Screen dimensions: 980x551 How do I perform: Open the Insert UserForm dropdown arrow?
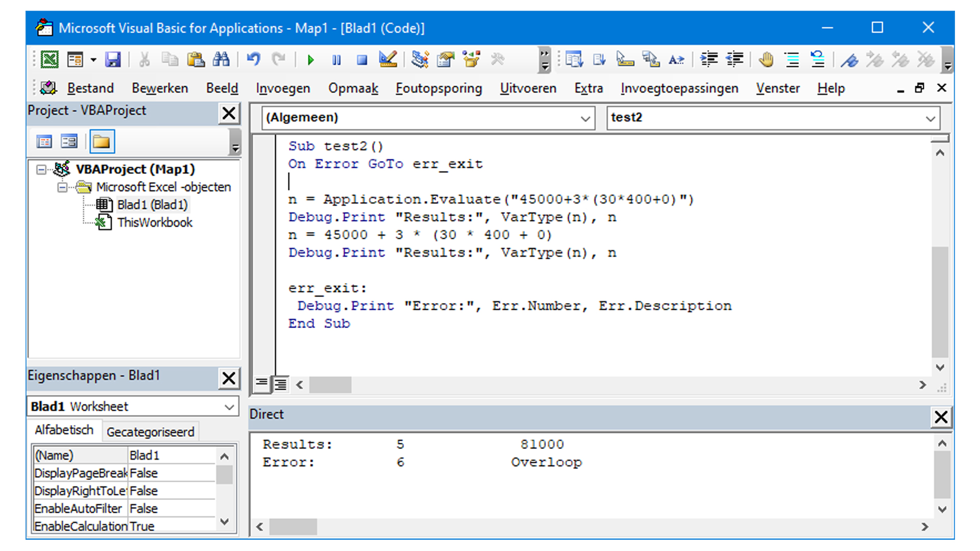click(x=93, y=60)
